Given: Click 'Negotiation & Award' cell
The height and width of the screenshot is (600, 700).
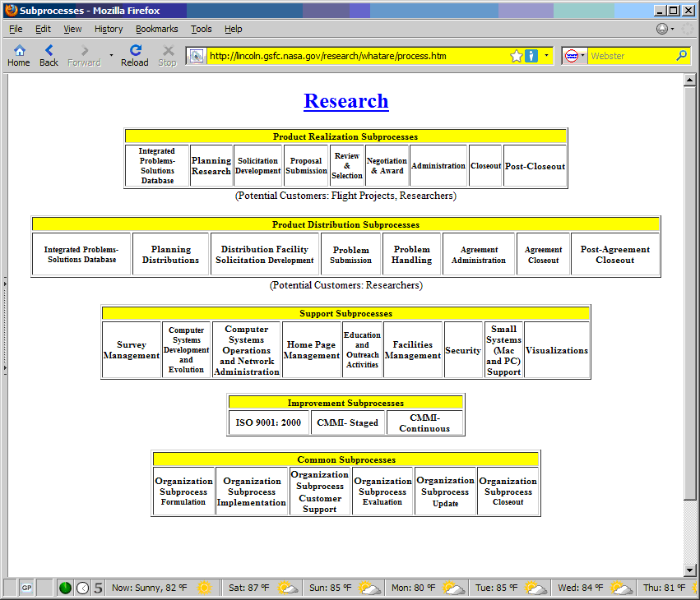Looking at the screenshot, I should pyautogui.click(x=387, y=165).
